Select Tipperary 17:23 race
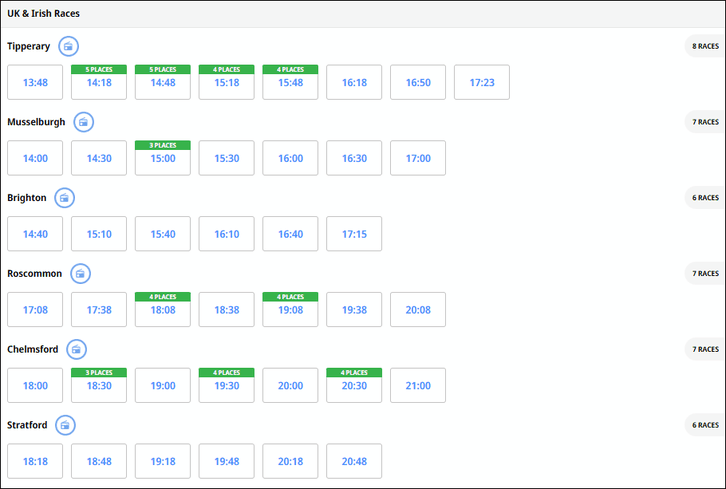The height and width of the screenshot is (489, 726). pyautogui.click(x=482, y=82)
